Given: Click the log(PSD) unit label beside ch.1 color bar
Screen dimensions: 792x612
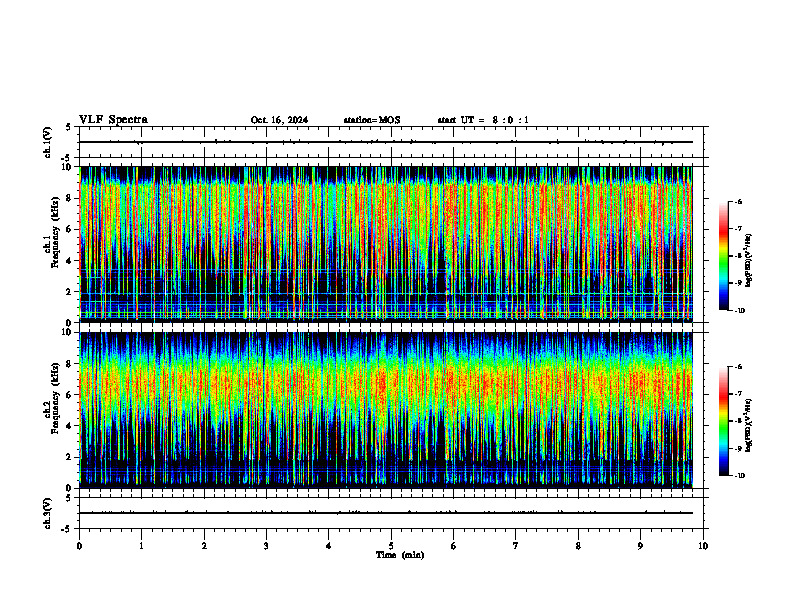Looking at the screenshot, I should coord(749,260).
